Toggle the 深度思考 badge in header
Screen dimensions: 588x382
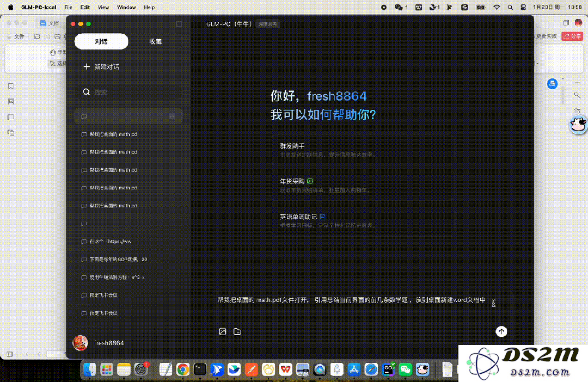click(x=268, y=24)
